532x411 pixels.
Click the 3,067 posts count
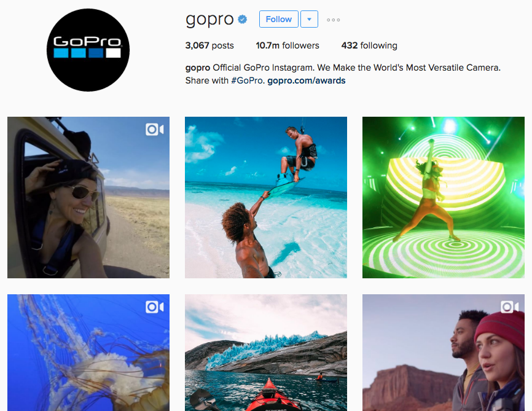209,45
